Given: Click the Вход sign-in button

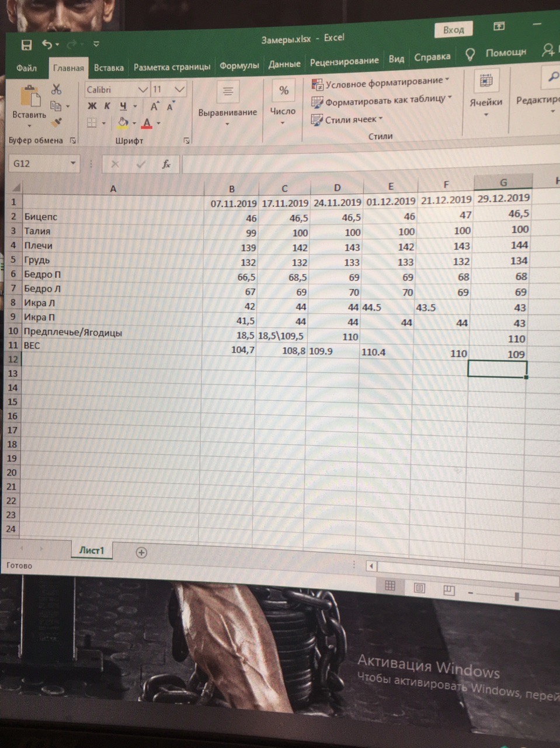Looking at the screenshot, I should coord(453,30).
